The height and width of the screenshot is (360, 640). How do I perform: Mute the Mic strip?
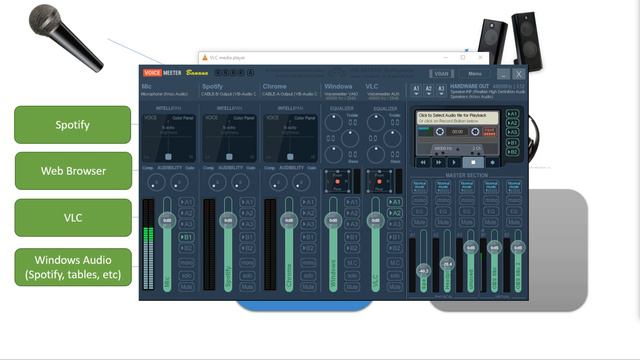point(186,287)
